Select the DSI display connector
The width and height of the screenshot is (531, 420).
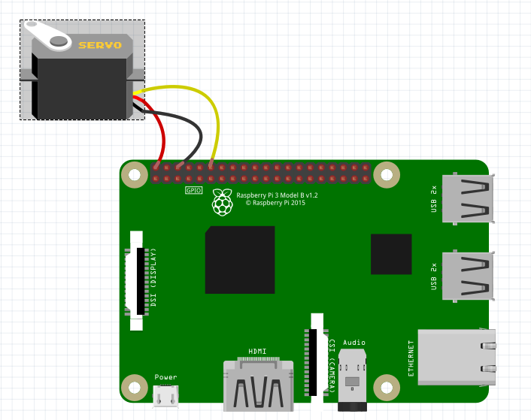(136, 281)
